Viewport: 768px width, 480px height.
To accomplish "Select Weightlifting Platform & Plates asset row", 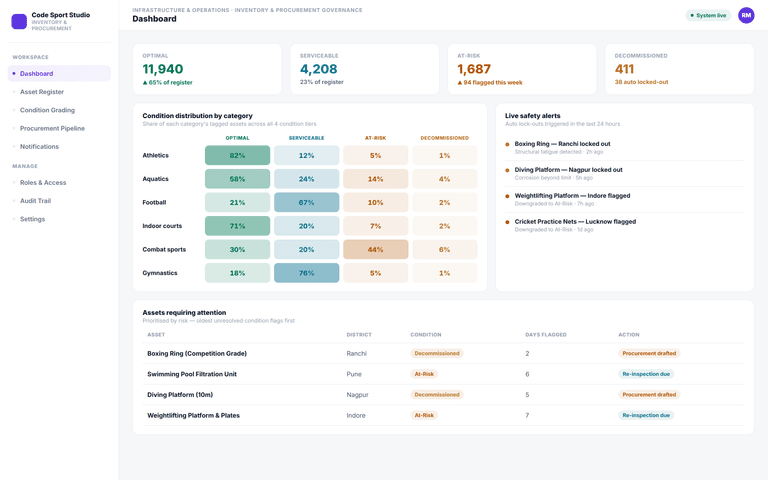I will [443, 415].
